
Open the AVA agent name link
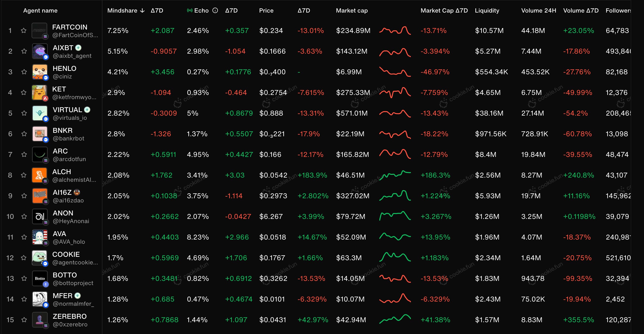pos(60,234)
